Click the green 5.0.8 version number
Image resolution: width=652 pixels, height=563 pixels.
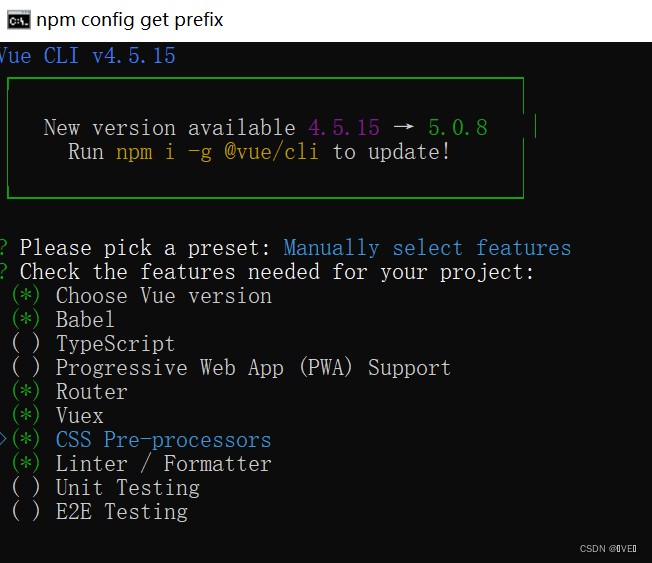[x=457, y=128]
